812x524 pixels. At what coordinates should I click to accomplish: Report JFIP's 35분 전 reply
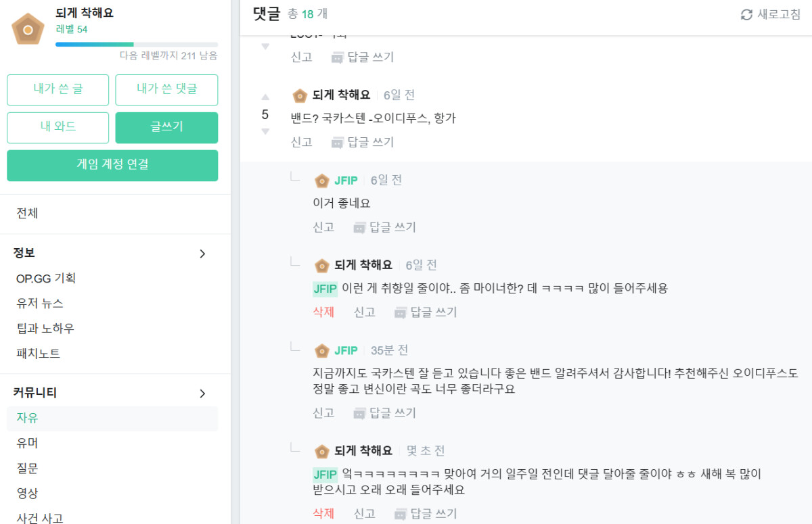(x=323, y=412)
